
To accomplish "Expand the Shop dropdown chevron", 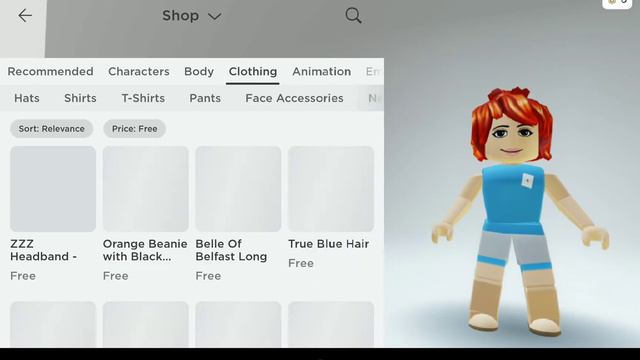I will tap(214, 16).
